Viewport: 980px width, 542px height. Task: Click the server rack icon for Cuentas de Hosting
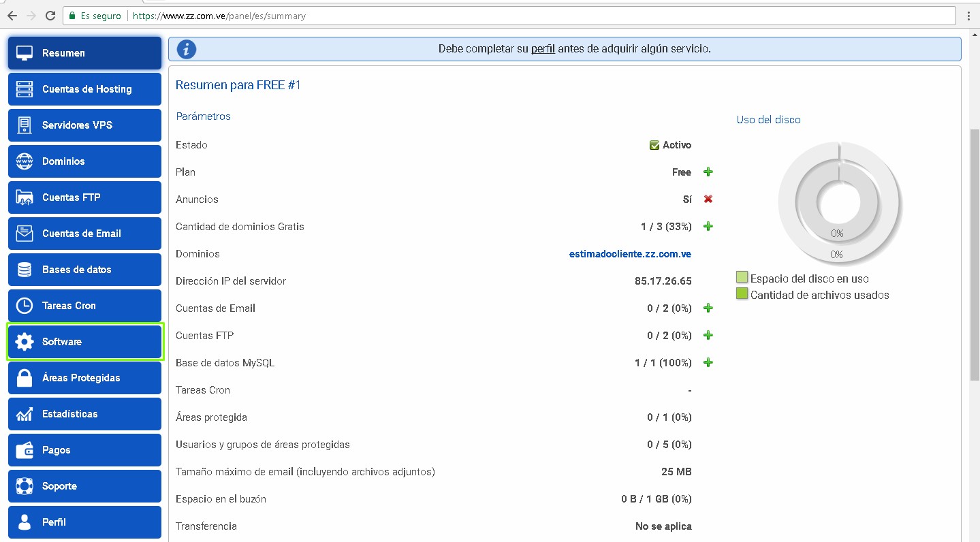pyautogui.click(x=25, y=89)
